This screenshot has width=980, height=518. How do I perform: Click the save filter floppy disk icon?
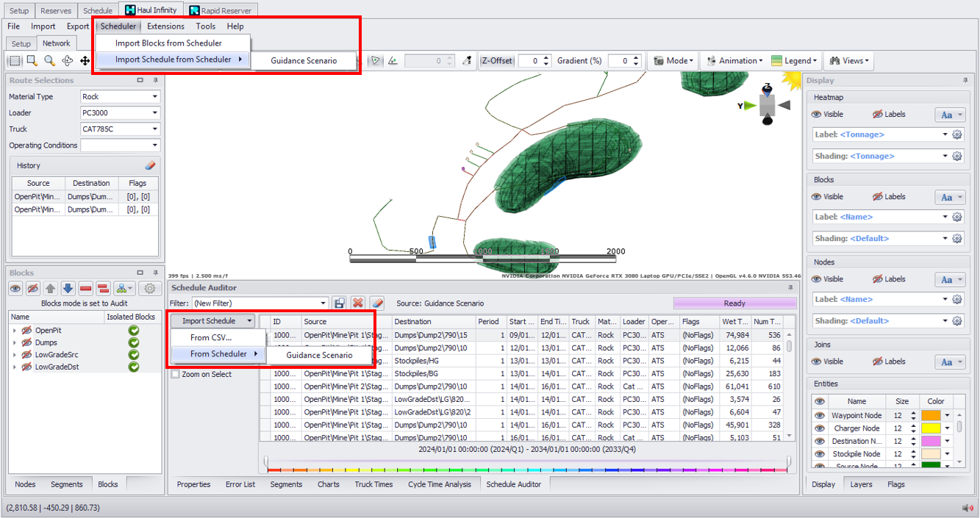pos(340,303)
